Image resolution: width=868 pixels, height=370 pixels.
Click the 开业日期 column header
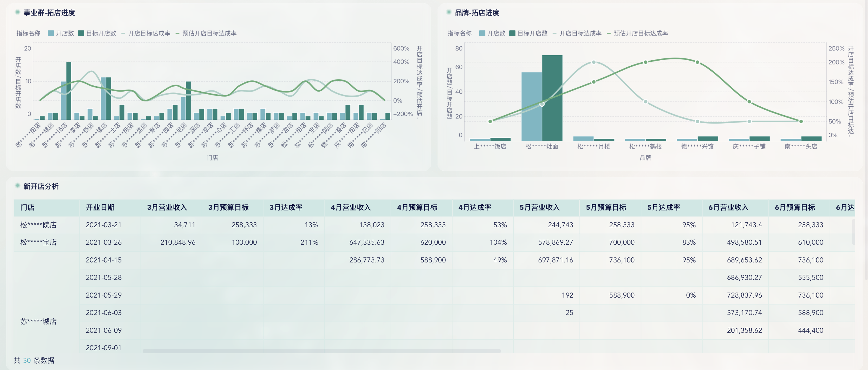tap(100, 207)
